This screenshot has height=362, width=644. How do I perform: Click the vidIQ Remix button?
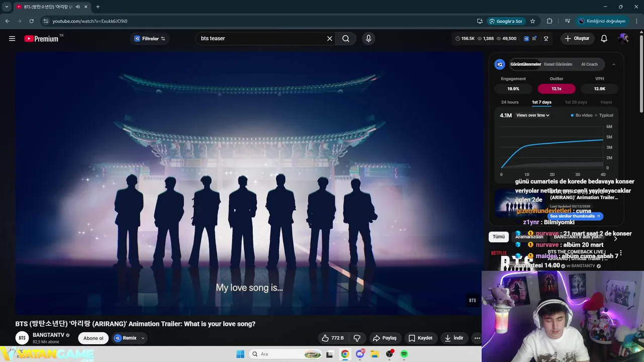pos(126,338)
